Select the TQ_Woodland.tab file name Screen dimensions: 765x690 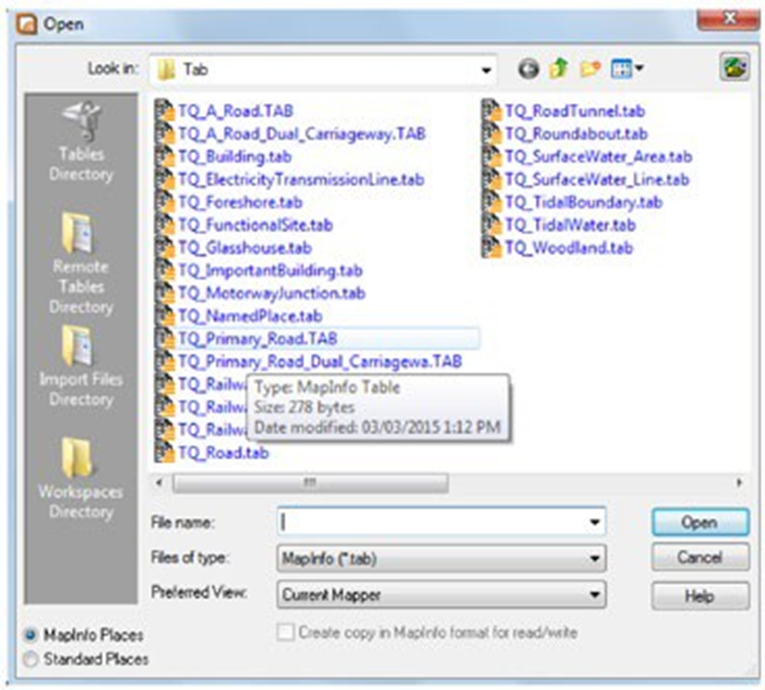click(569, 248)
